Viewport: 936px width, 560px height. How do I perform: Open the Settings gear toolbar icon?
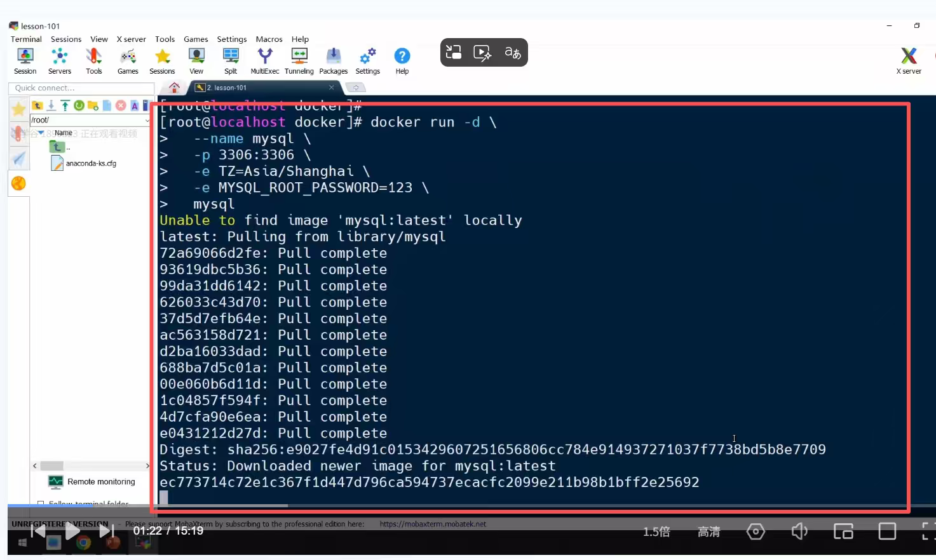pos(368,62)
